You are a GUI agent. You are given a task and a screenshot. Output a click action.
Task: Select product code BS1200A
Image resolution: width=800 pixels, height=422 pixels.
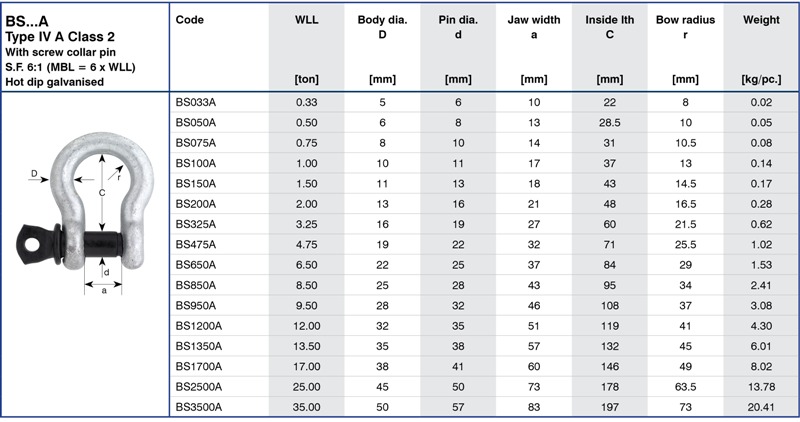pos(198,325)
